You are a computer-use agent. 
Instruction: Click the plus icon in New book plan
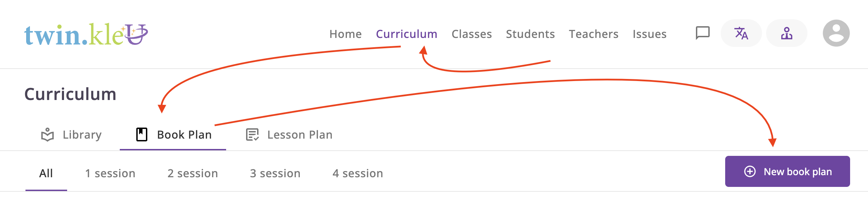750,172
